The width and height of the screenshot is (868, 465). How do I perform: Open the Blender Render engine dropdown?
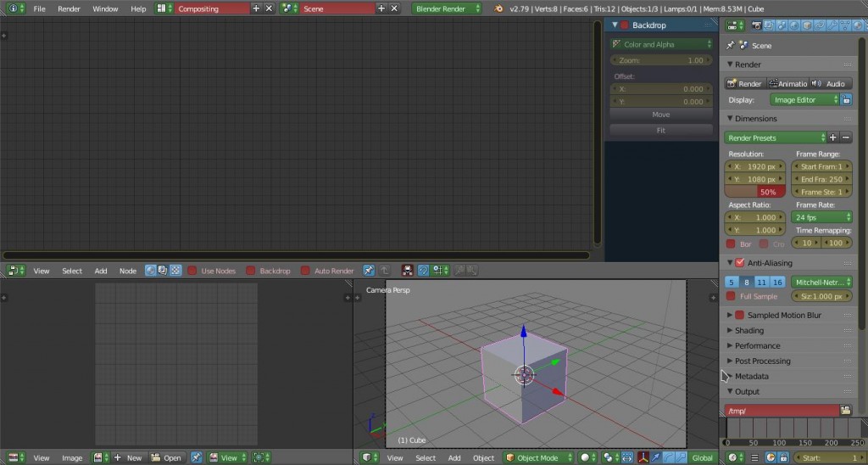(x=447, y=8)
